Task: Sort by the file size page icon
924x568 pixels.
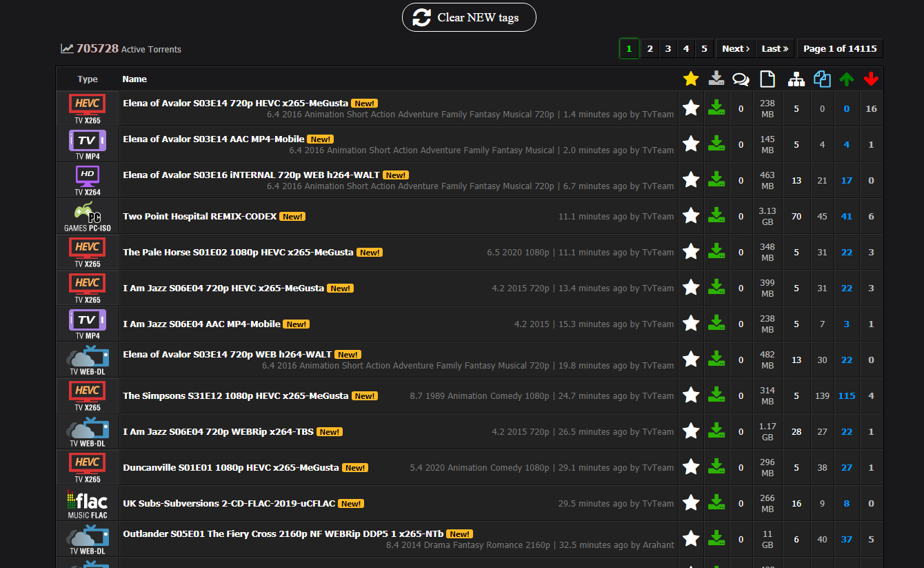Action: pyautogui.click(x=767, y=79)
